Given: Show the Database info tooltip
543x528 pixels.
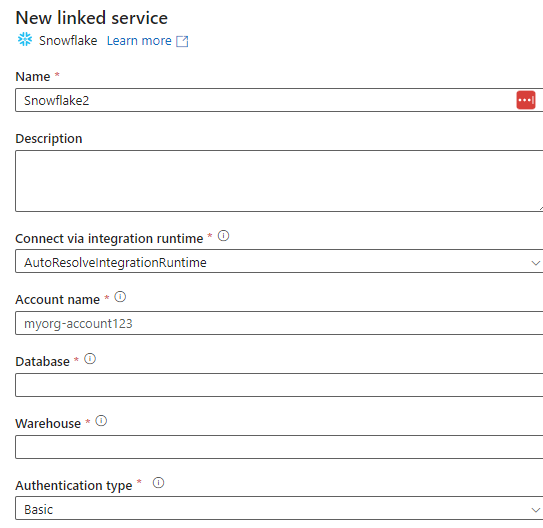Looking at the screenshot, I should point(90,359).
